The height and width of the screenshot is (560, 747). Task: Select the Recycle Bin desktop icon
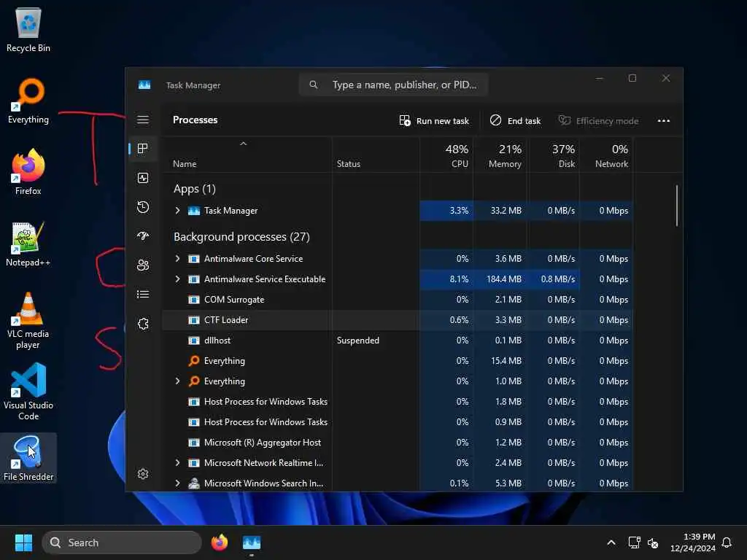pyautogui.click(x=28, y=29)
